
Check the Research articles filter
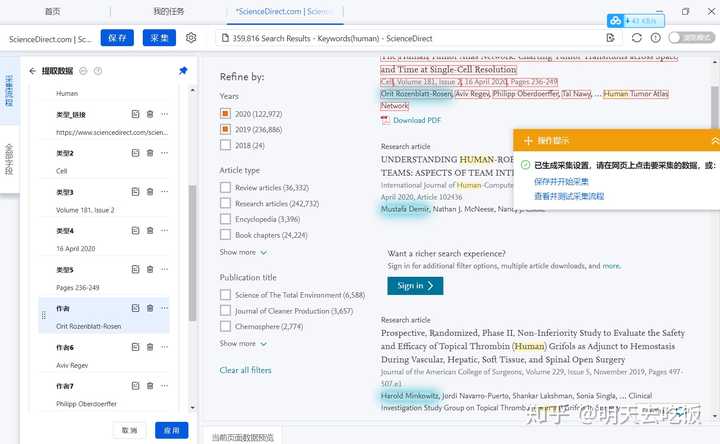point(225,203)
